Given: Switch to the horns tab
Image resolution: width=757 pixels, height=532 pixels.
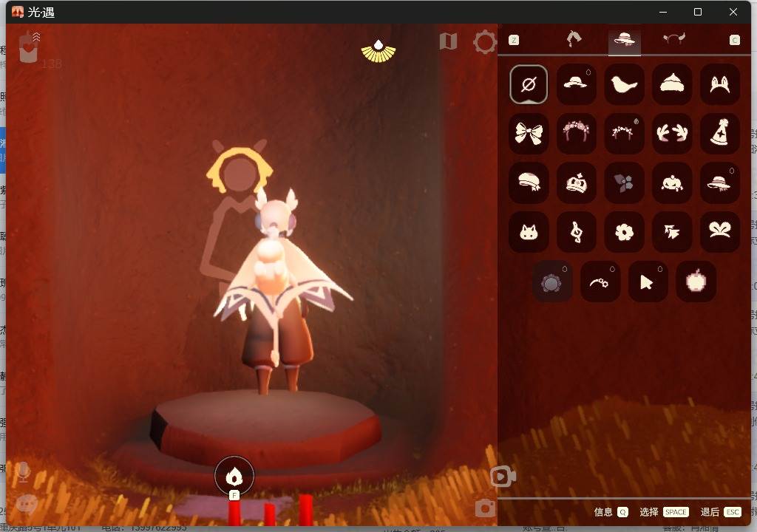Looking at the screenshot, I should (x=674, y=38).
